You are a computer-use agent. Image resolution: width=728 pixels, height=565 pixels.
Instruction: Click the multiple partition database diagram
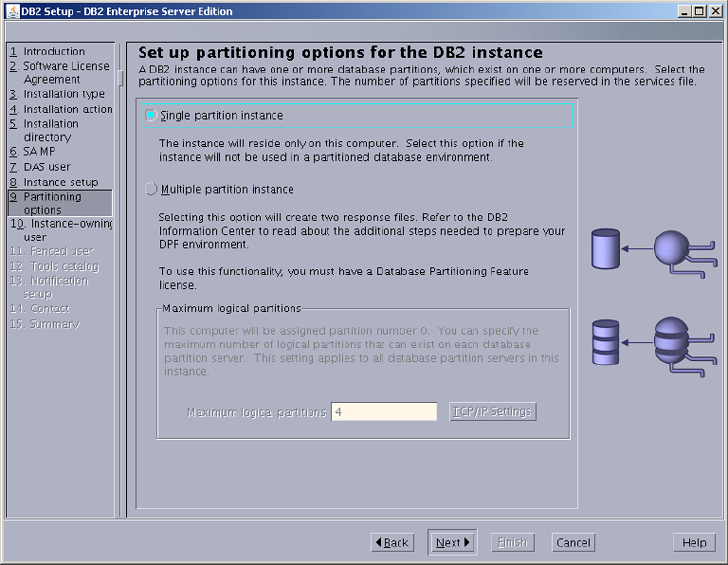tap(654, 346)
